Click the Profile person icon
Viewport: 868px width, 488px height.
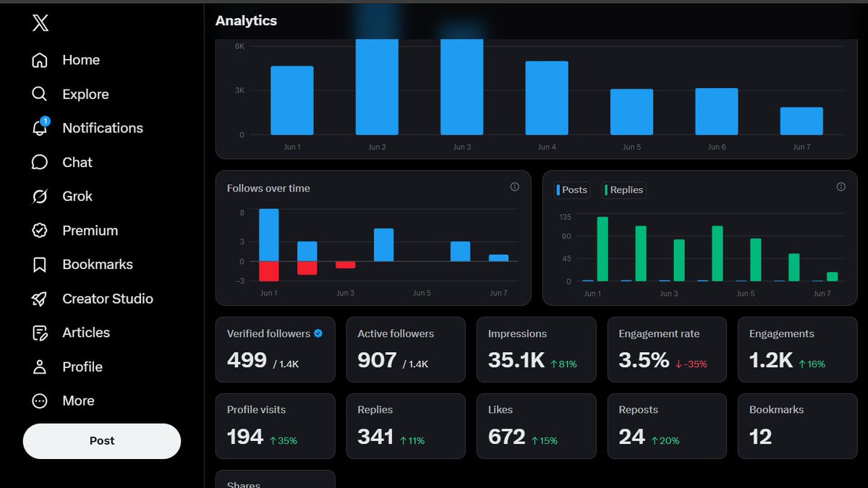coord(40,367)
